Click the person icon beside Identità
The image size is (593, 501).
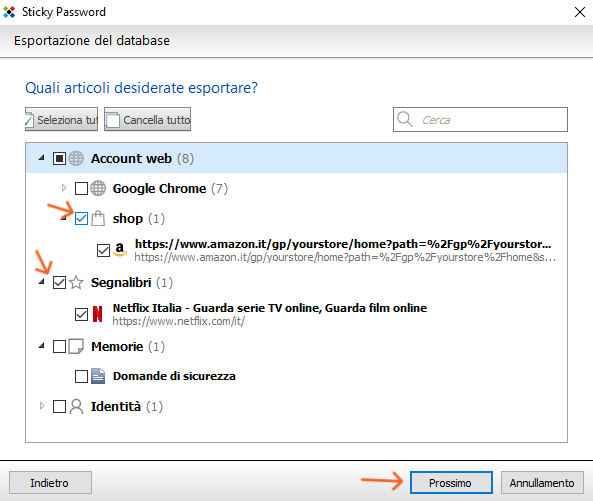tap(76, 406)
